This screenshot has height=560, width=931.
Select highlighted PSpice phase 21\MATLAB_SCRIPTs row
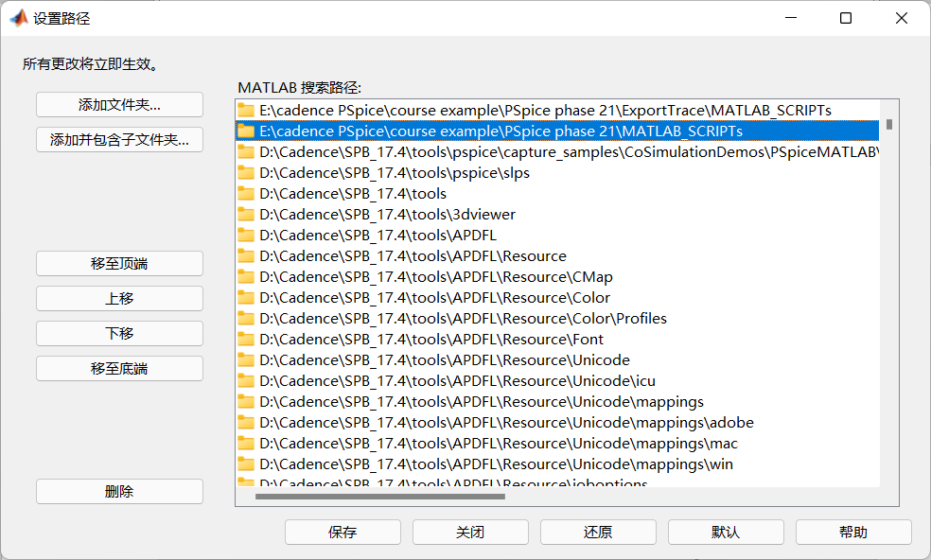click(x=557, y=131)
